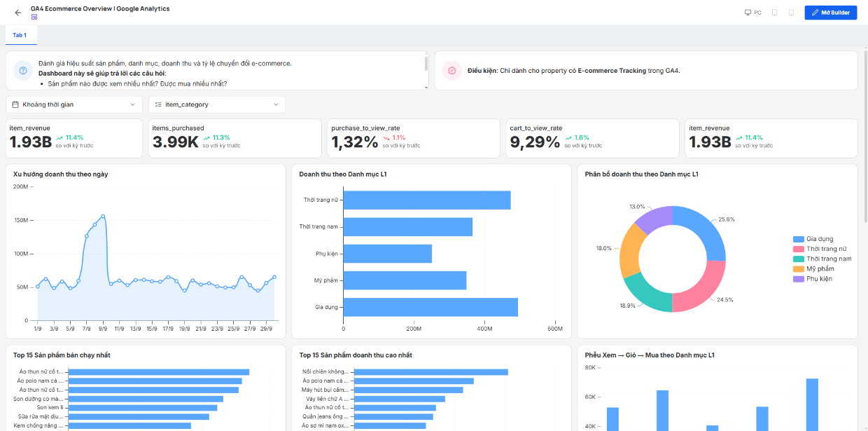Click the Nồi chiên không… revenue bar
Screen dimensions: 868x431
click(x=430, y=371)
